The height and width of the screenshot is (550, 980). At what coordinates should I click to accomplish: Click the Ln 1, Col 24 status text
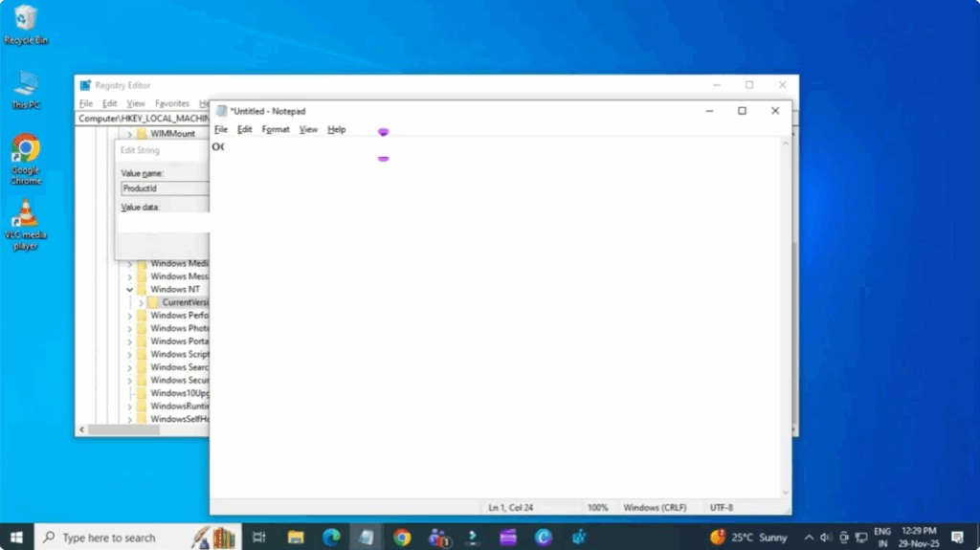(511, 508)
